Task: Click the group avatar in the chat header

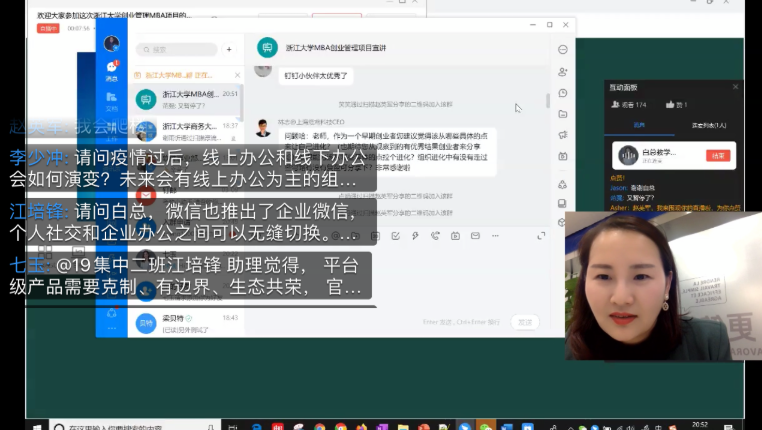Action: click(267, 48)
